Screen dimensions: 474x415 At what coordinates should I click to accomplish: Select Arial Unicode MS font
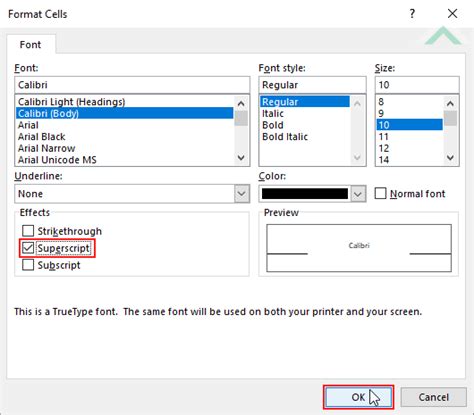tap(124, 160)
